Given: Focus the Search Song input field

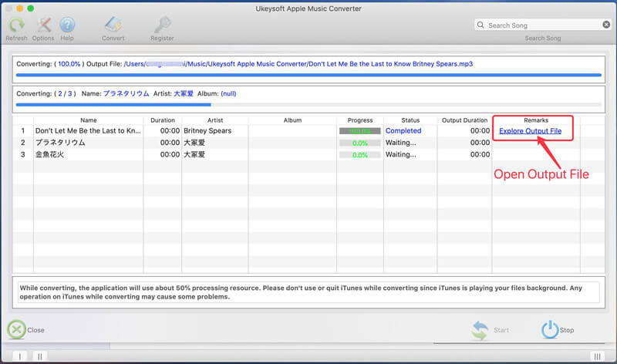Looking at the screenshot, I should pyautogui.click(x=543, y=25).
